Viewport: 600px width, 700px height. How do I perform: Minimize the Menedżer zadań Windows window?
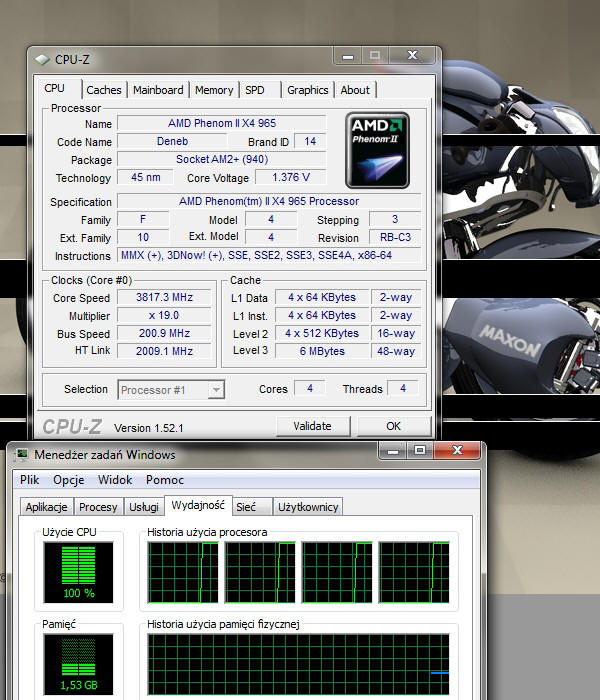[x=393, y=450]
